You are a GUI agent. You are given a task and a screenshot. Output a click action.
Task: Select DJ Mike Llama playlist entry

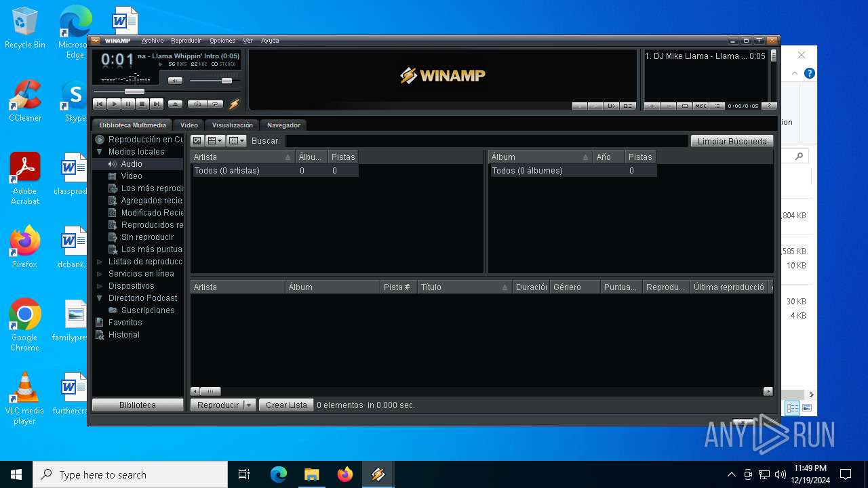click(705, 56)
